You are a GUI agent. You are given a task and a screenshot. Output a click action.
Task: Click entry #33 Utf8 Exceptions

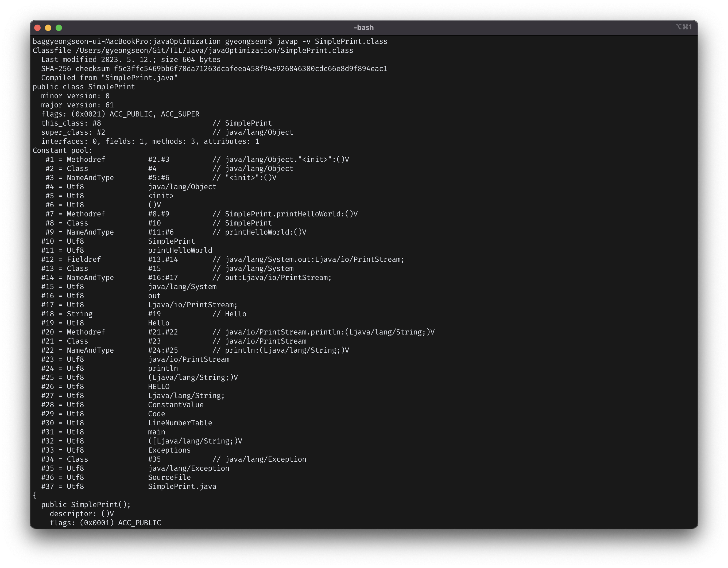[116, 450]
